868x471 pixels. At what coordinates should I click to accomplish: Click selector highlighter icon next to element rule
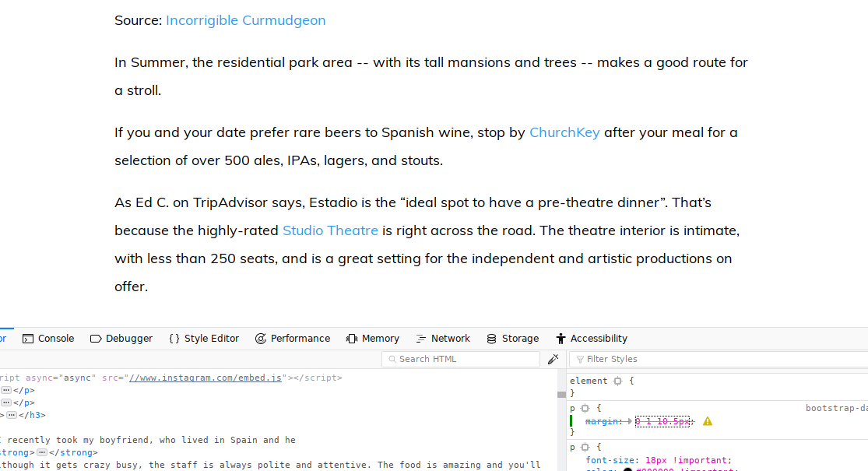[x=618, y=381]
